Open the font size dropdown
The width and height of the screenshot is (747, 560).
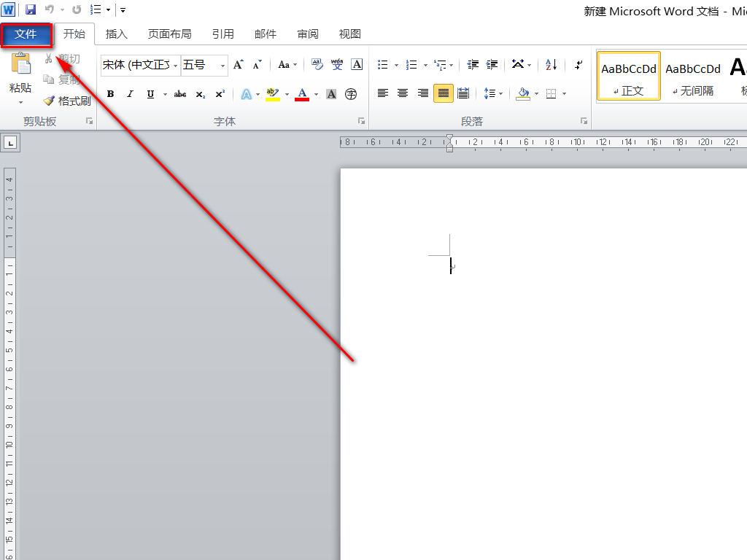pyautogui.click(x=222, y=65)
